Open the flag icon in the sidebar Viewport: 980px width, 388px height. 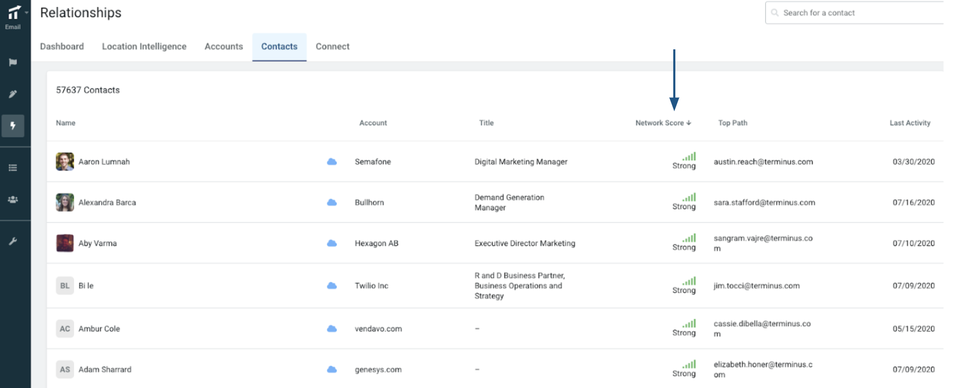pyautogui.click(x=13, y=62)
